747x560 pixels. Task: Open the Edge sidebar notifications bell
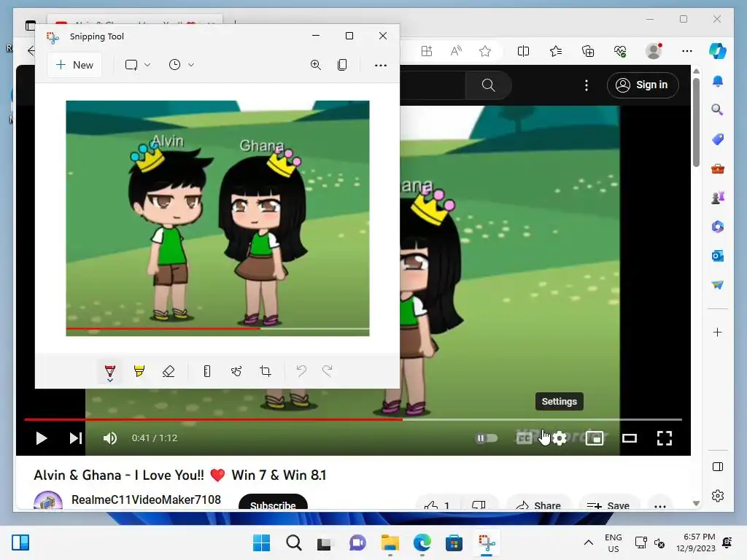(x=718, y=81)
